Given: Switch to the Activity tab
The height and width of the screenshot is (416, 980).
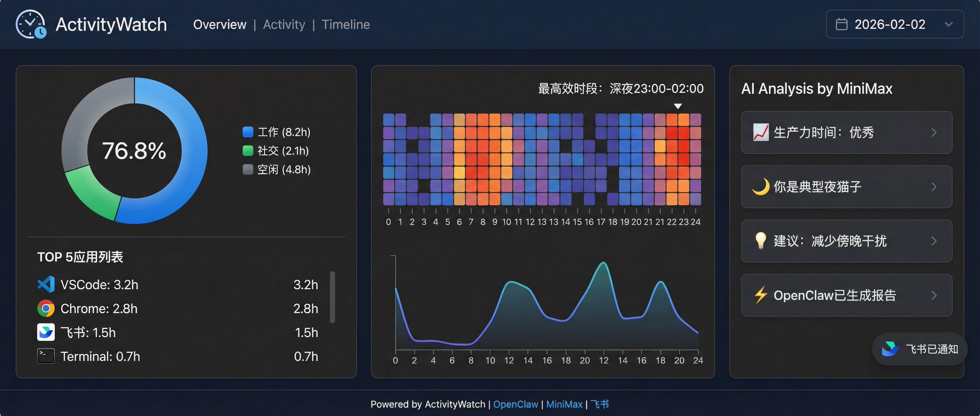Looking at the screenshot, I should click(284, 24).
